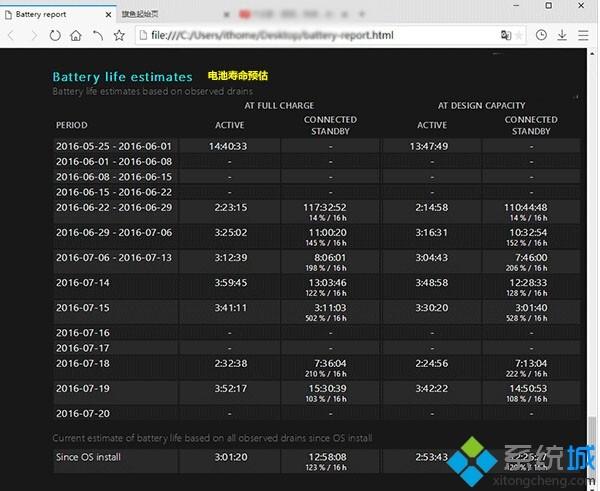Reload the battery report page
Screen dimensions: 600x491
[54, 35]
